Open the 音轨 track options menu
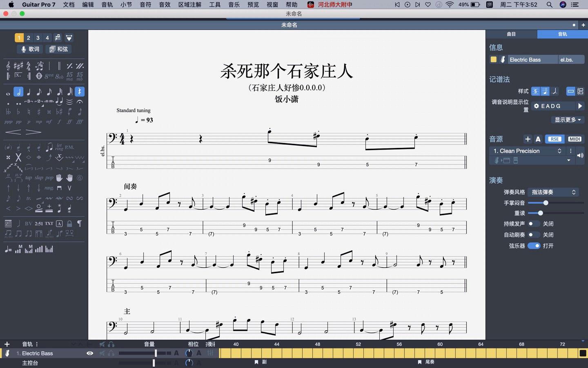Viewport: 588px width, 368px height. [37, 344]
